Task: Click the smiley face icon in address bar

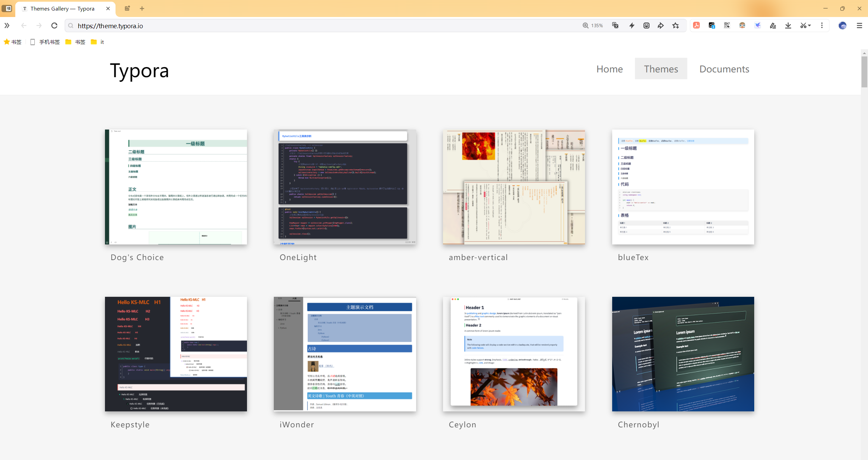Action: (x=646, y=25)
